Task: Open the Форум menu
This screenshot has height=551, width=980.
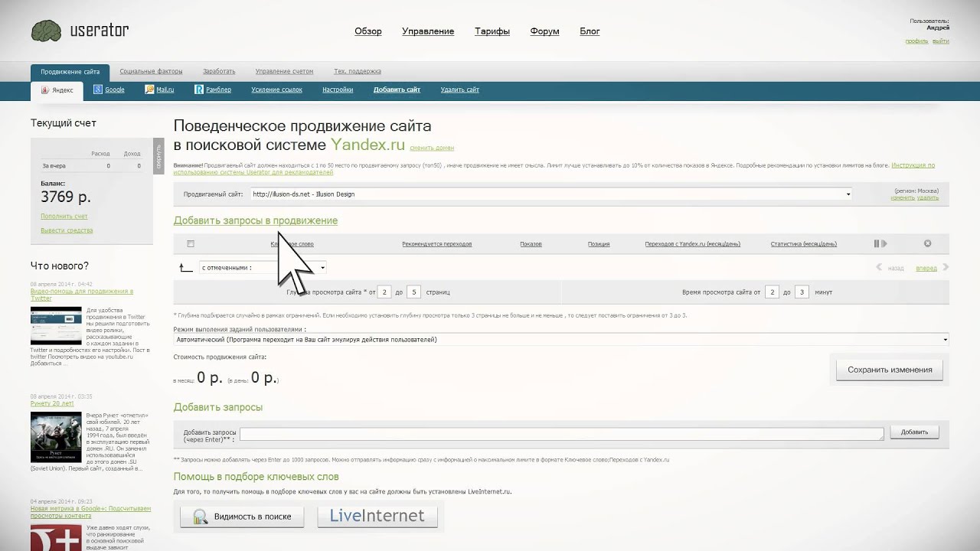Action: (544, 31)
